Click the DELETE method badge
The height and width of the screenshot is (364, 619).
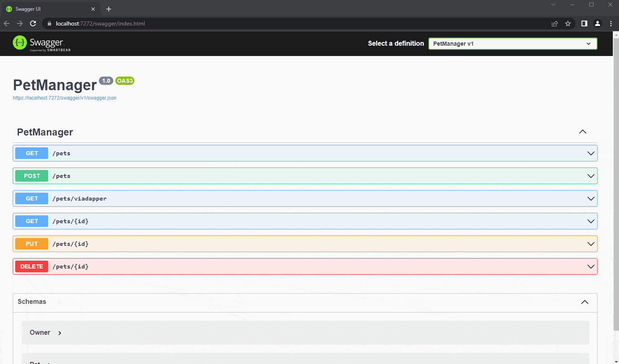(32, 266)
